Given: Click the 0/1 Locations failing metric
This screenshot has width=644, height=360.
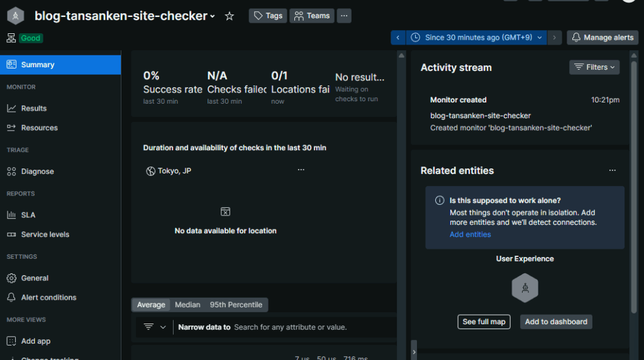Looking at the screenshot, I should (300, 87).
